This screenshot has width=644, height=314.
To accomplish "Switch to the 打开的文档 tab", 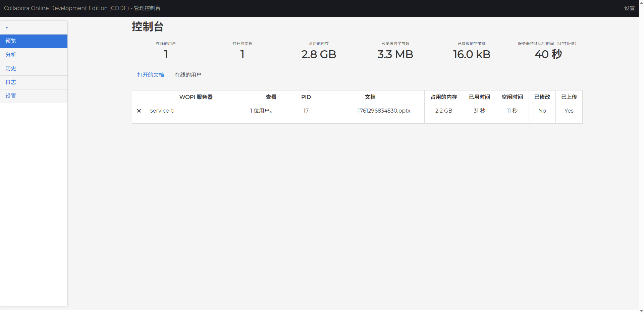I will (x=150, y=75).
